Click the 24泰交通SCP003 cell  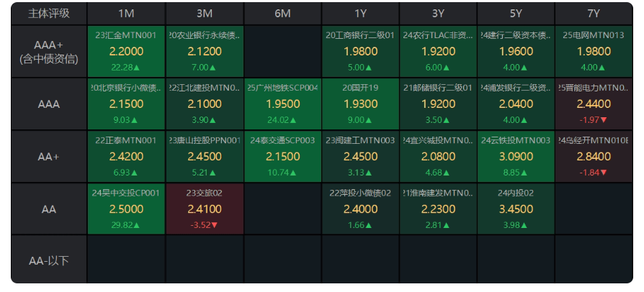282,157
